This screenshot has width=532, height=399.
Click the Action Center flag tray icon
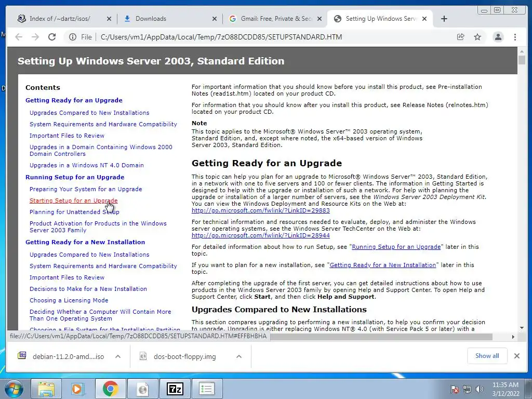point(455,389)
